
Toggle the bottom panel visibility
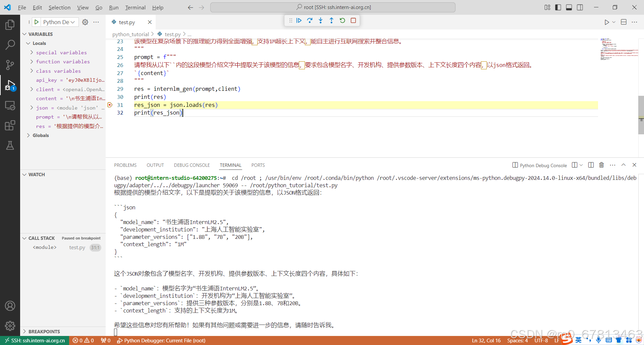569,7
